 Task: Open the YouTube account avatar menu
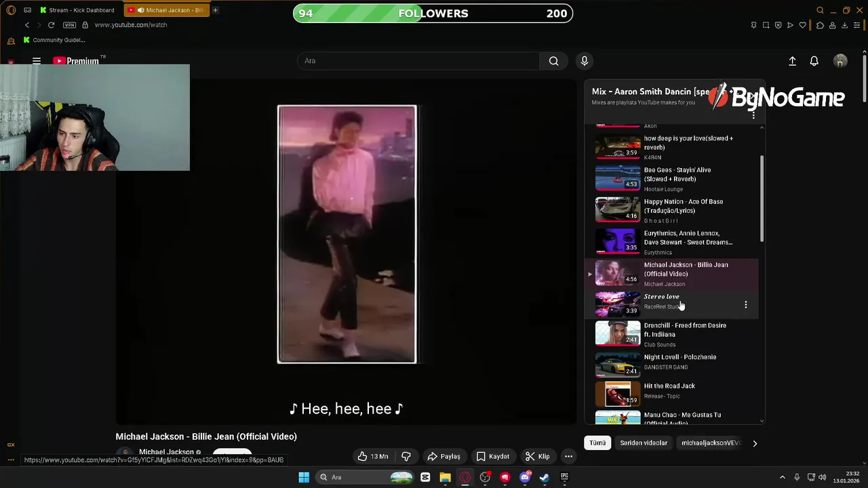pos(840,61)
